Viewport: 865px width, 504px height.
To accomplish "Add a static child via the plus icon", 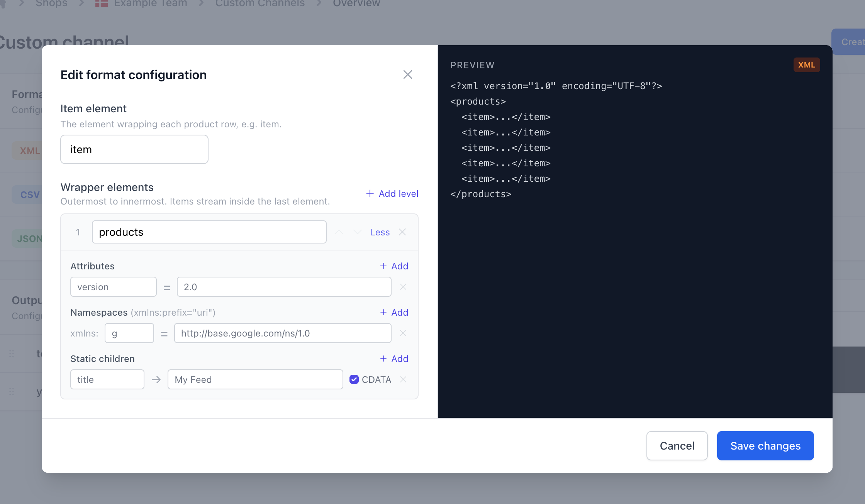I will [394, 359].
